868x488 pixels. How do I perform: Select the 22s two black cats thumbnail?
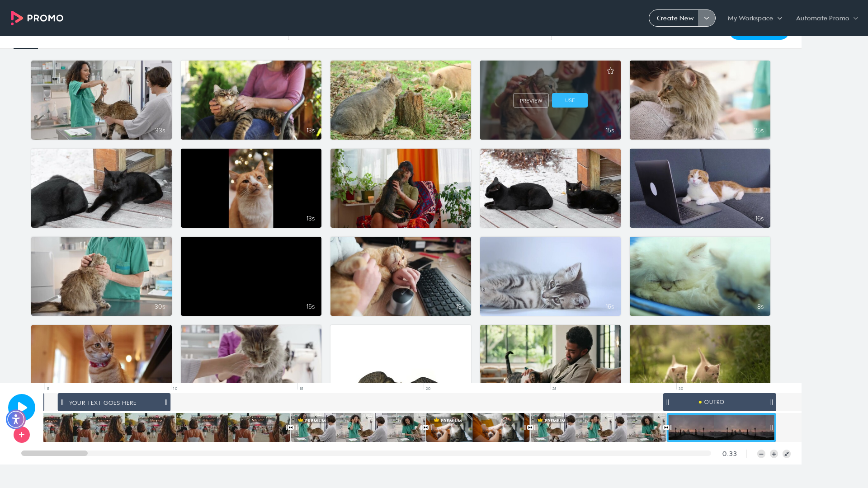[x=550, y=188]
